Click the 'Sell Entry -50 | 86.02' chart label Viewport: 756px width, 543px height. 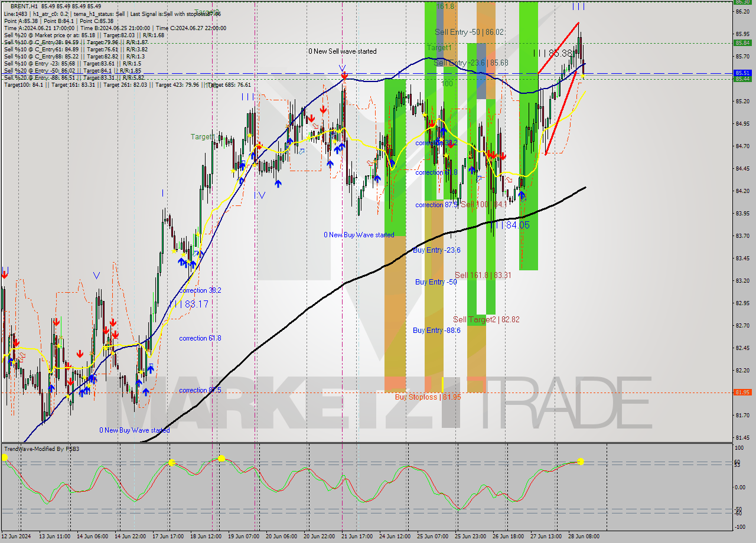click(469, 32)
